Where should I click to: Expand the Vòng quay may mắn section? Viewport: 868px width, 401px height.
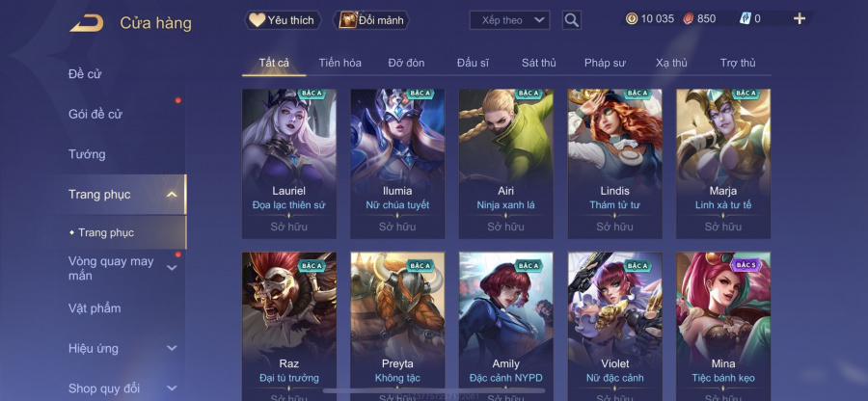pyautogui.click(x=172, y=268)
